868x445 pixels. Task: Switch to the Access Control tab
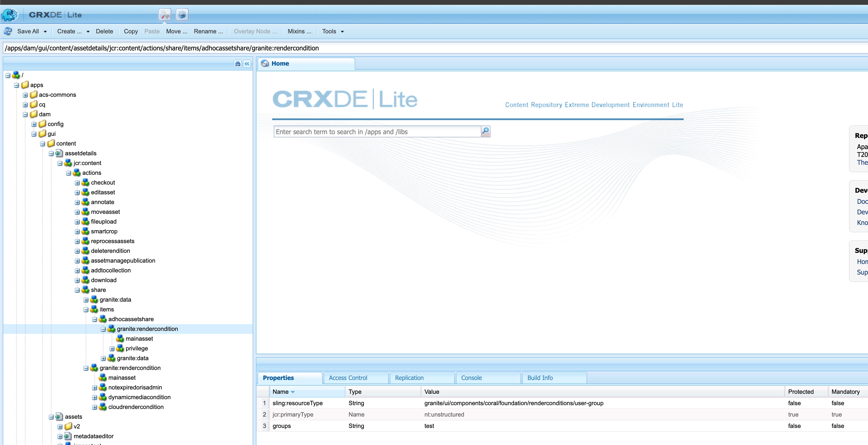(348, 378)
